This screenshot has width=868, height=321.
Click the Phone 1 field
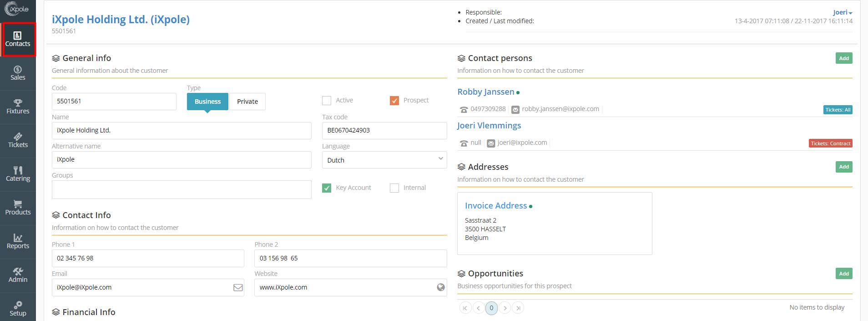point(148,258)
